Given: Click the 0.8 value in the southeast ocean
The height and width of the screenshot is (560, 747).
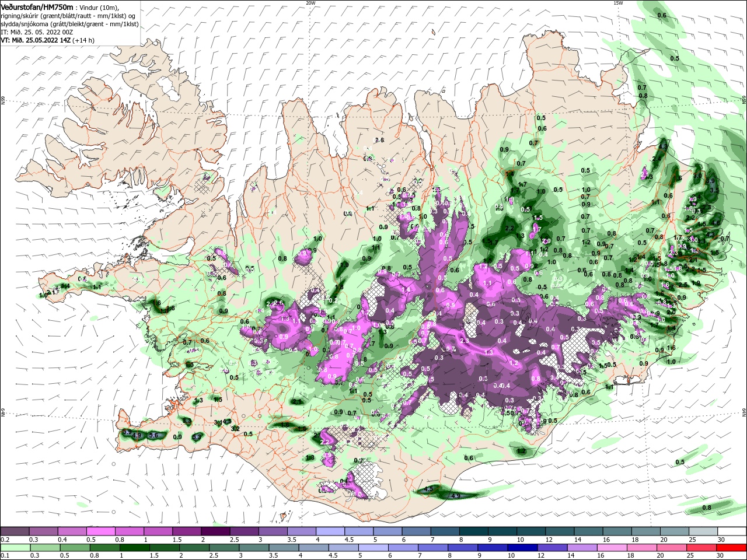Looking at the screenshot, I should tap(707, 508).
